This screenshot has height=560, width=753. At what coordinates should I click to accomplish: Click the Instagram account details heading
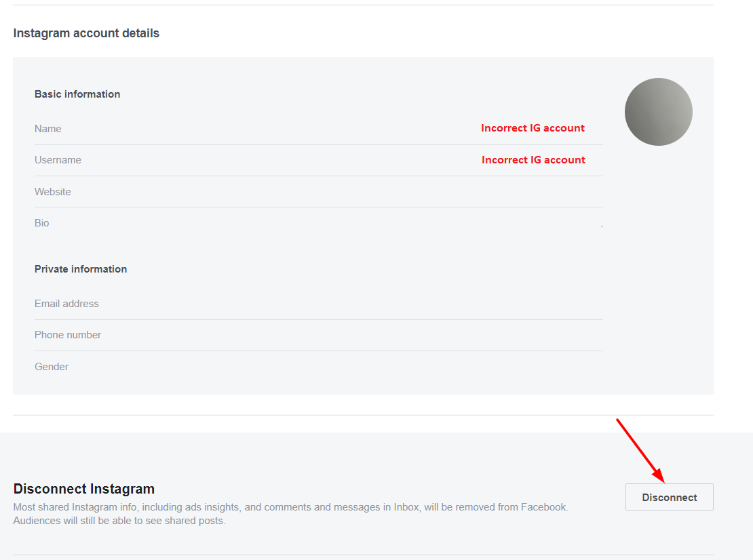point(86,33)
